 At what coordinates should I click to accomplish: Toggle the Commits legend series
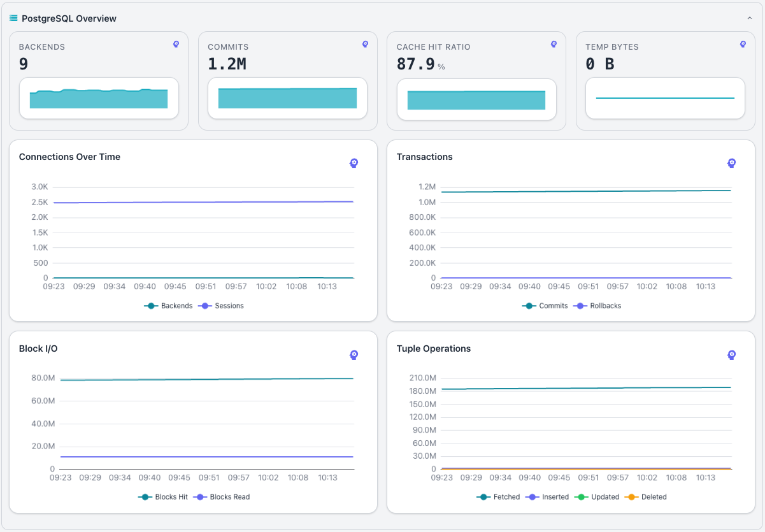(x=545, y=306)
